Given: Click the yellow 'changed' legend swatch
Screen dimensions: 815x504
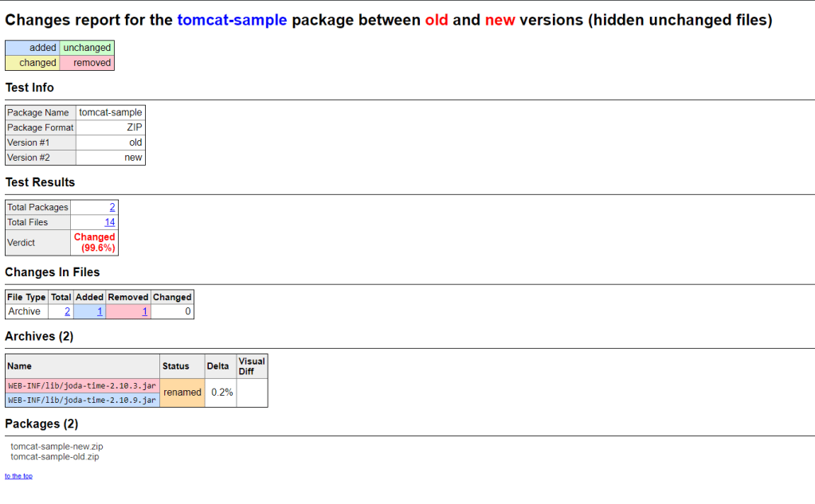Looking at the screenshot, I should pyautogui.click(x=33, y=63).
